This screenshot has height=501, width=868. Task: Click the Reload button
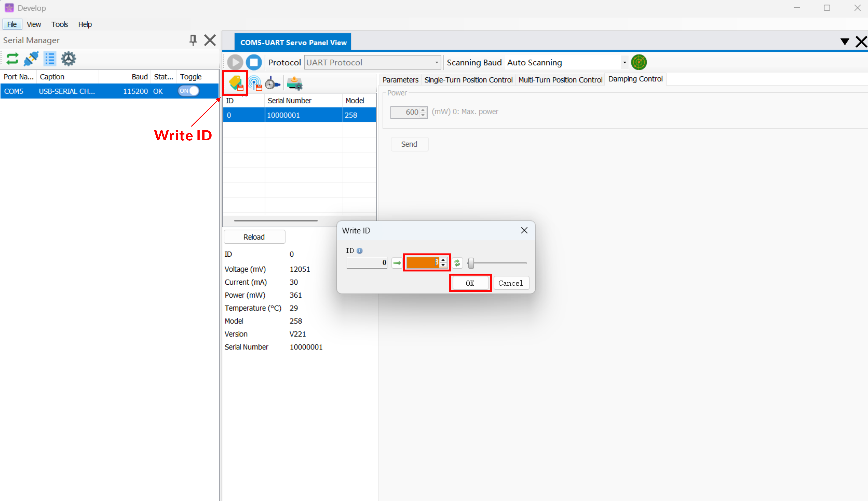tap(254, 237)
